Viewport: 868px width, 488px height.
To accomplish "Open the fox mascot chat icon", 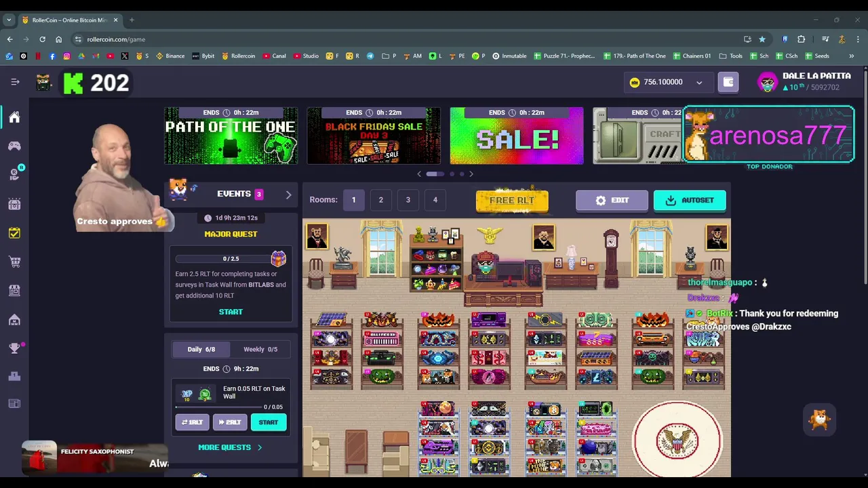I will pyautogui.click(x=819, y=420).
